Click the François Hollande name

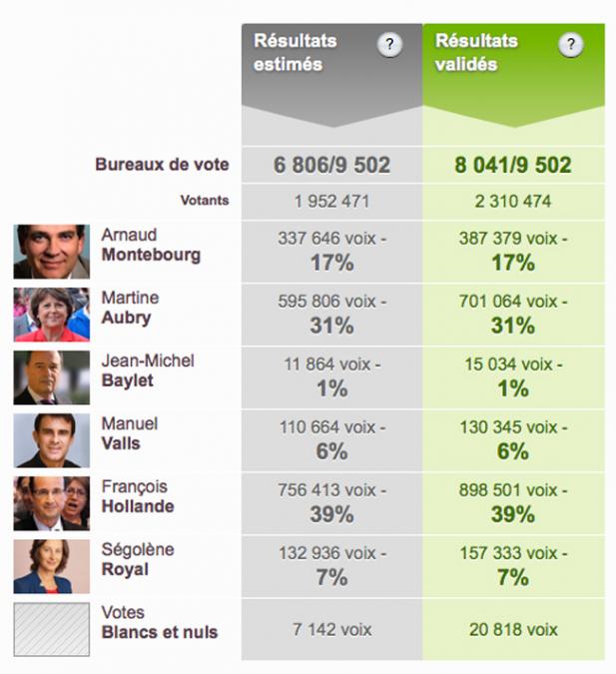138,496
